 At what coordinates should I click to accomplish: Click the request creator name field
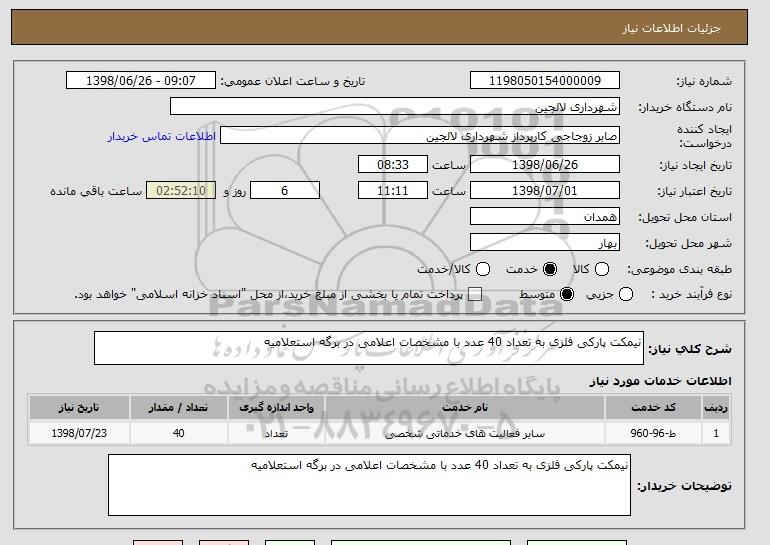pos(420,136)
